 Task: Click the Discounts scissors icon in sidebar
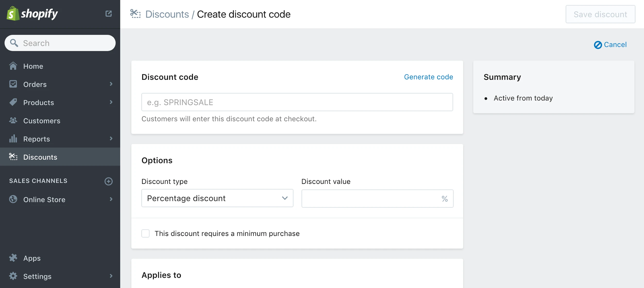pos(13,157)
